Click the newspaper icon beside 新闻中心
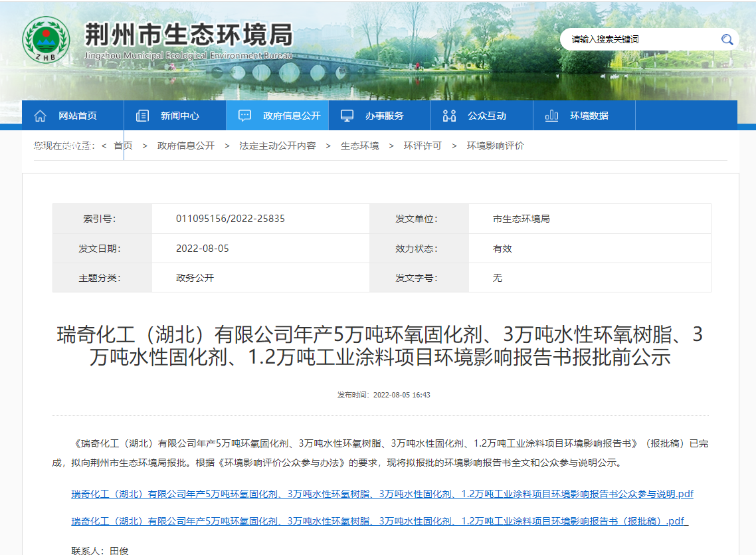756x555 pixels. tap(142, 116)
